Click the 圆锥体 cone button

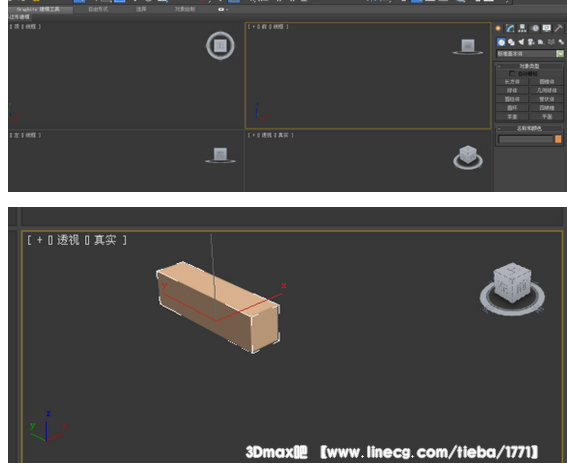pos(546,82)
